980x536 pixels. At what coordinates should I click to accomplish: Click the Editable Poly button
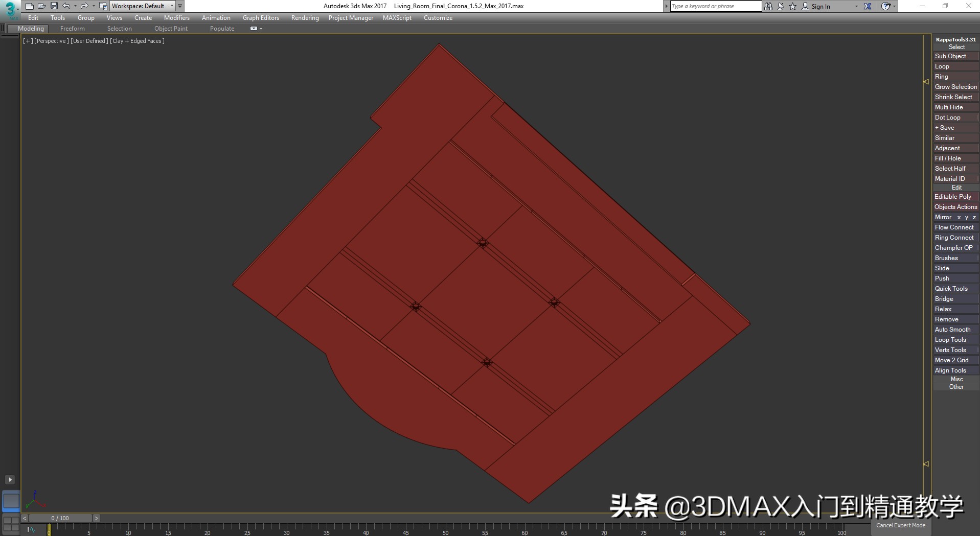pyautogui.click(x=956, y=197)
